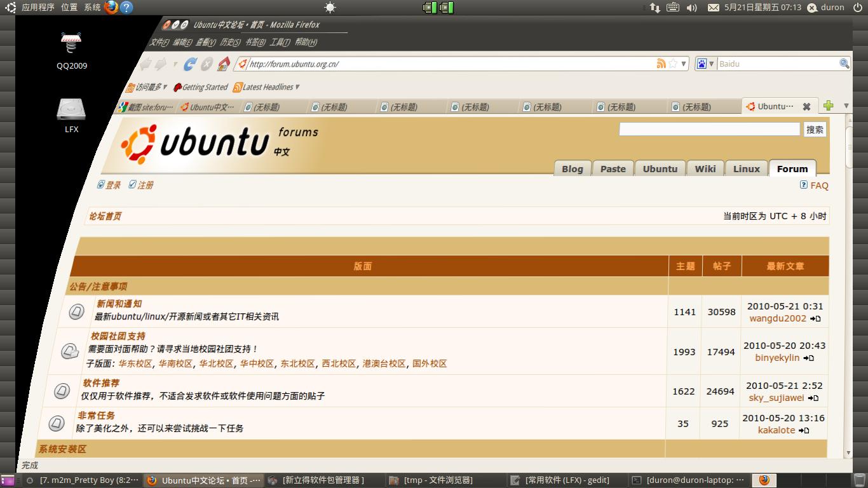This screenshot has width=868, height=488.
Task: Reload the page with the refresh icon
Action: [x=190, y=64]
